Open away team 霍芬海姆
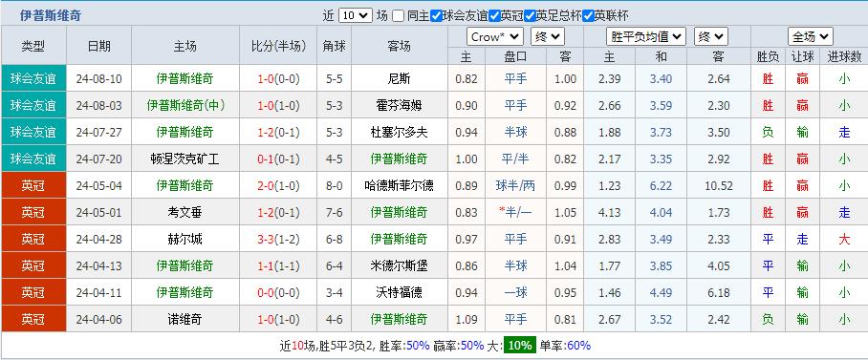This screenshot has height=360, width=868. coord(400,105)
